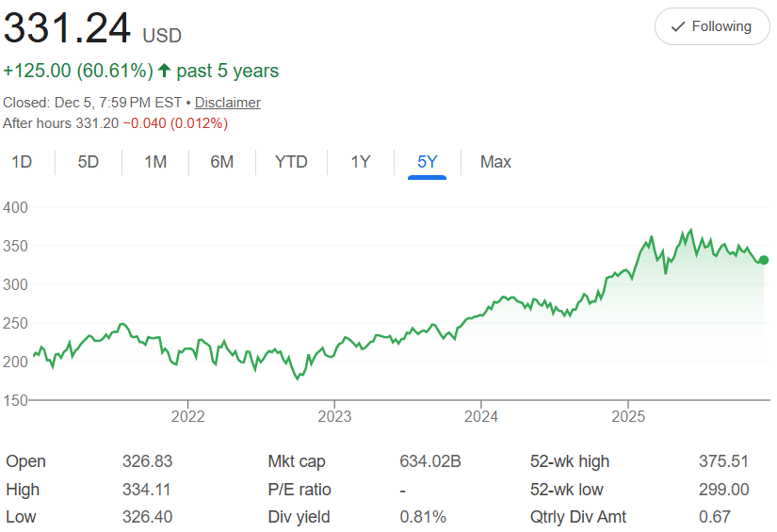Open the Disclaimer link

pos(228,103)
